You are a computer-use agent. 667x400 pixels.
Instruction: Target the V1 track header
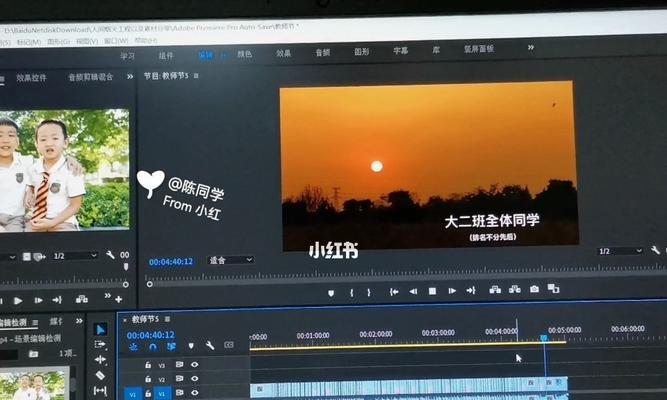point(162,394)
